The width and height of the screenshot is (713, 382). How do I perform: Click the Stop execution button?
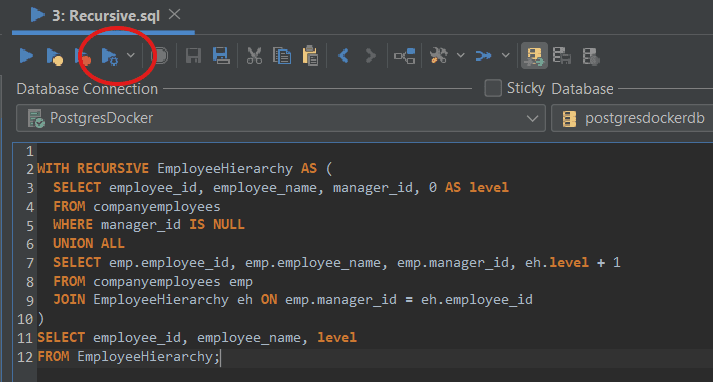coord(159,56)
